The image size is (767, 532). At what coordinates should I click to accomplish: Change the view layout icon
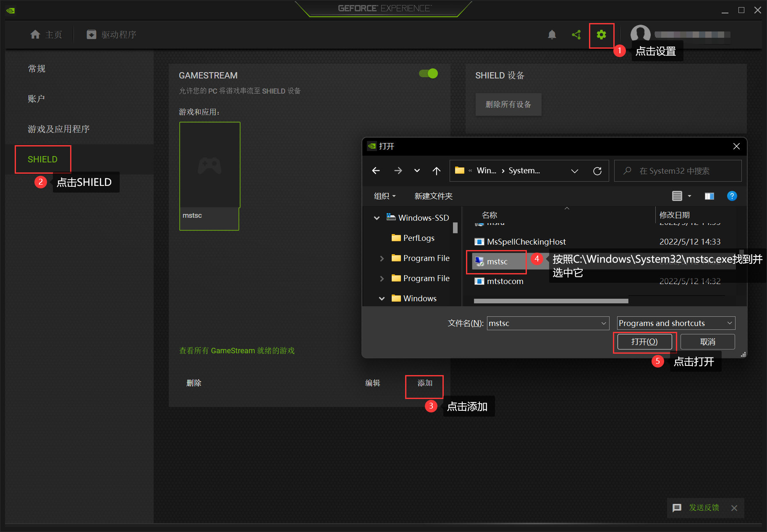[677, 196]
